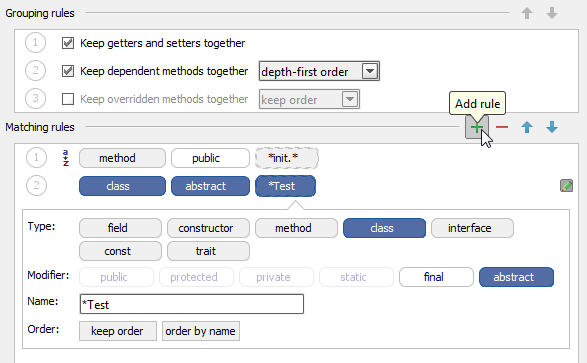Toggle Keep dependent methods together checkbox
Viewport: 587px width, 363px height.
coord(68,71)
